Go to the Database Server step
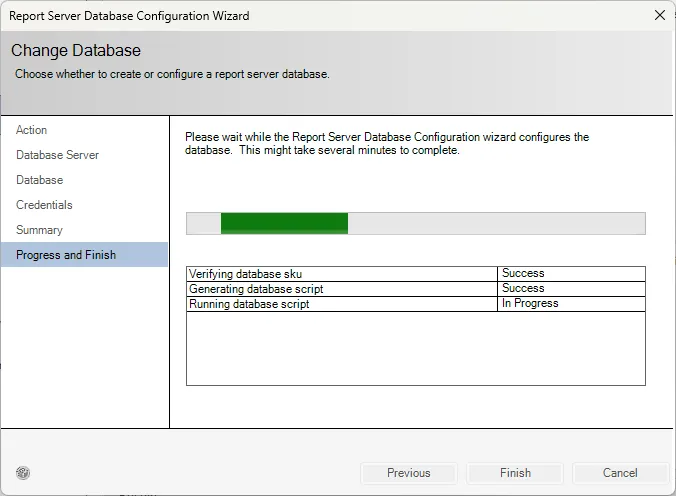 pyautogui.click(x=57, y=155)
